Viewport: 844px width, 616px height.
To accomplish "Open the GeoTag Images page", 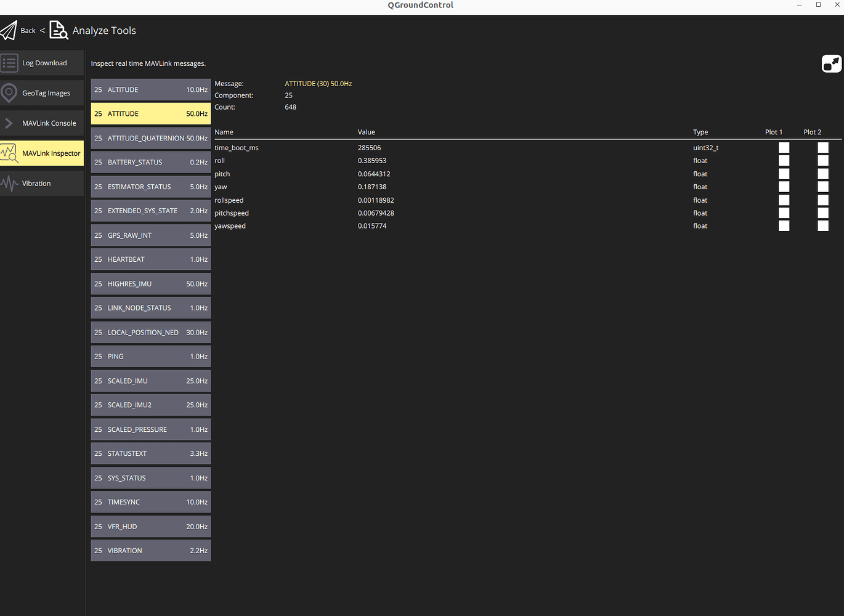I will click(42, 93).
